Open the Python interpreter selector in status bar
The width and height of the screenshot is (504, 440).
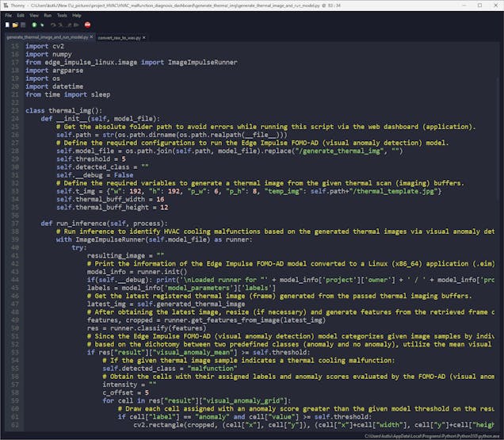coord(444,435)
